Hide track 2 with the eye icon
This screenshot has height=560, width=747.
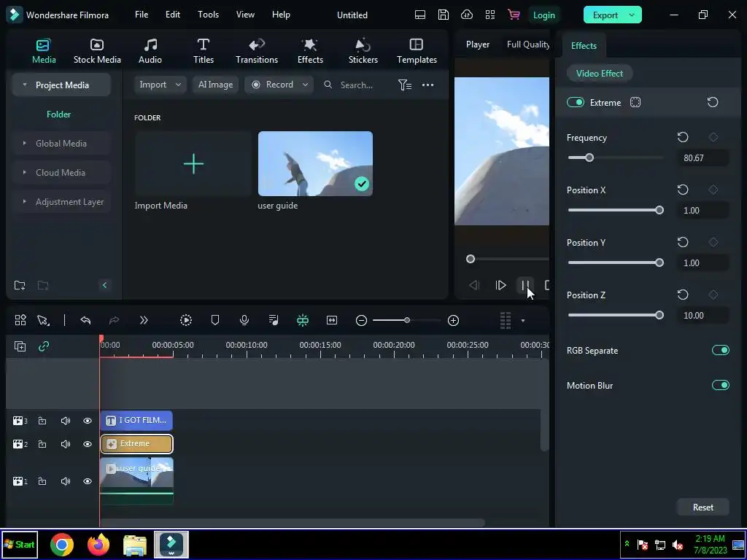click(x=88, y=444)
